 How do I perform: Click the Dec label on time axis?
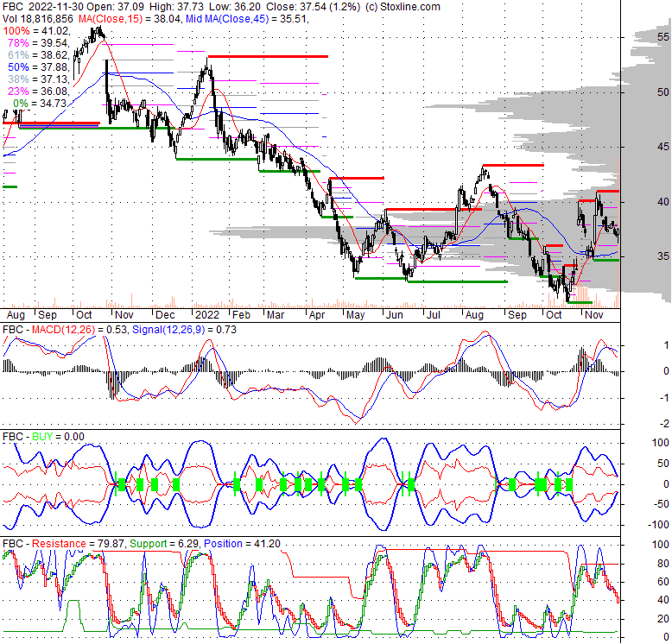point(165,315)
